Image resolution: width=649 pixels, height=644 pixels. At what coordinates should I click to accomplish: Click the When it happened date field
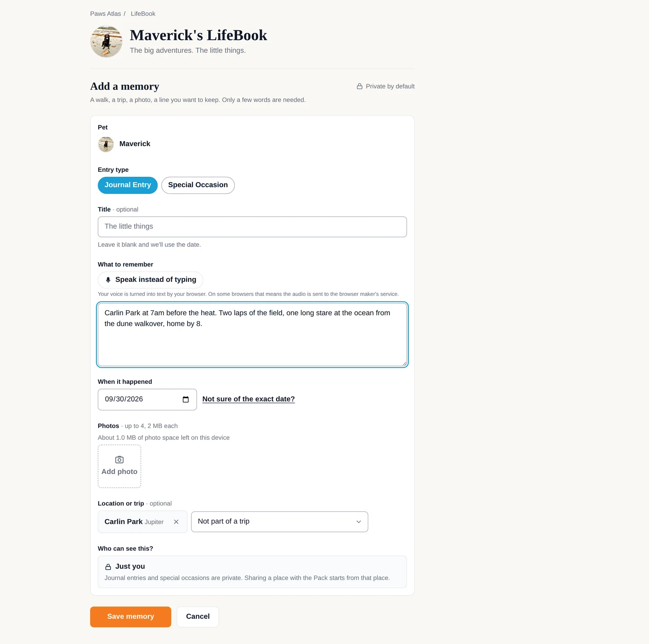point(147,400)
